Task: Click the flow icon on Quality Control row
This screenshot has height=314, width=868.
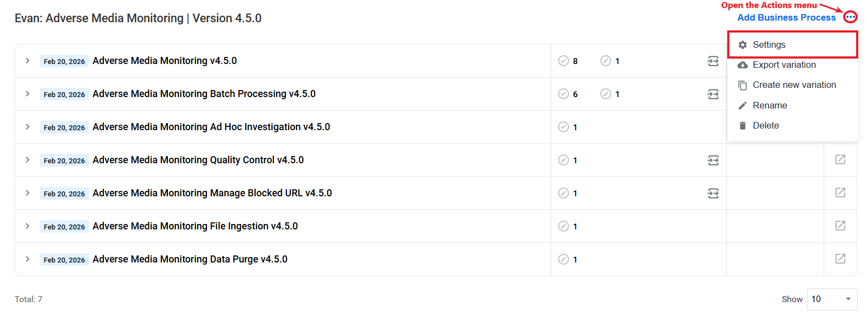Action: [713, 160]
